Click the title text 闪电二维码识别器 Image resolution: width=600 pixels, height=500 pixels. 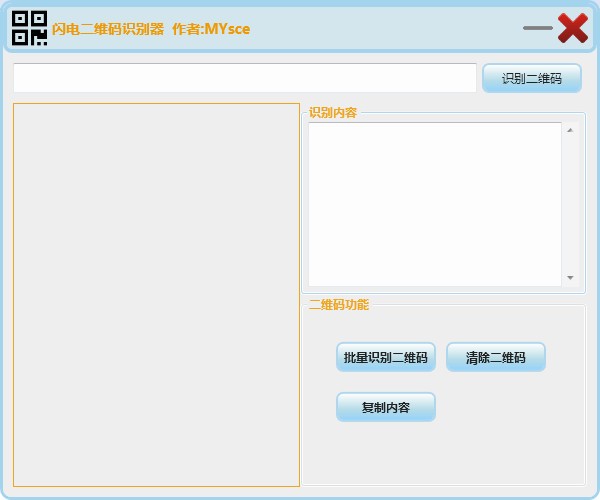108,29
